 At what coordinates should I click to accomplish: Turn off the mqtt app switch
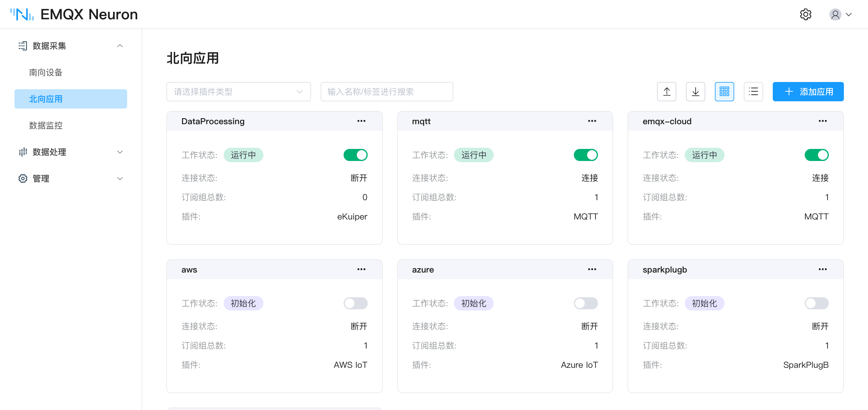[586, 155]
